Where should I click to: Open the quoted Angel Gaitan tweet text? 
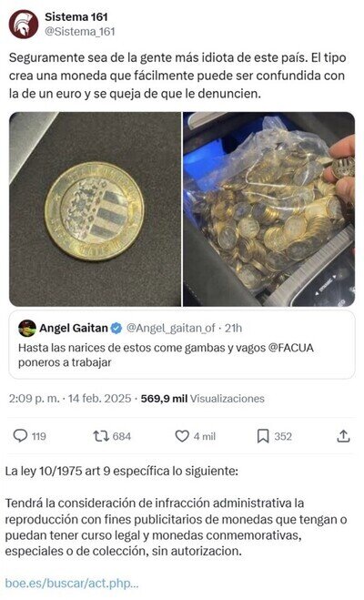pyautogui.click(x=166, y=355)
